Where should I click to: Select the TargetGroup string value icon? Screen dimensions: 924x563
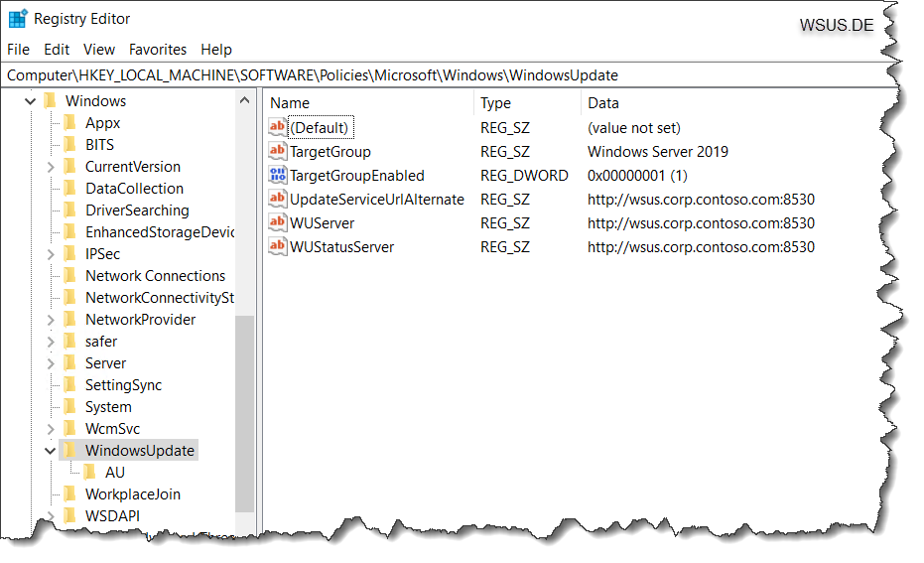pyautogui.click(x=278, y=151)
